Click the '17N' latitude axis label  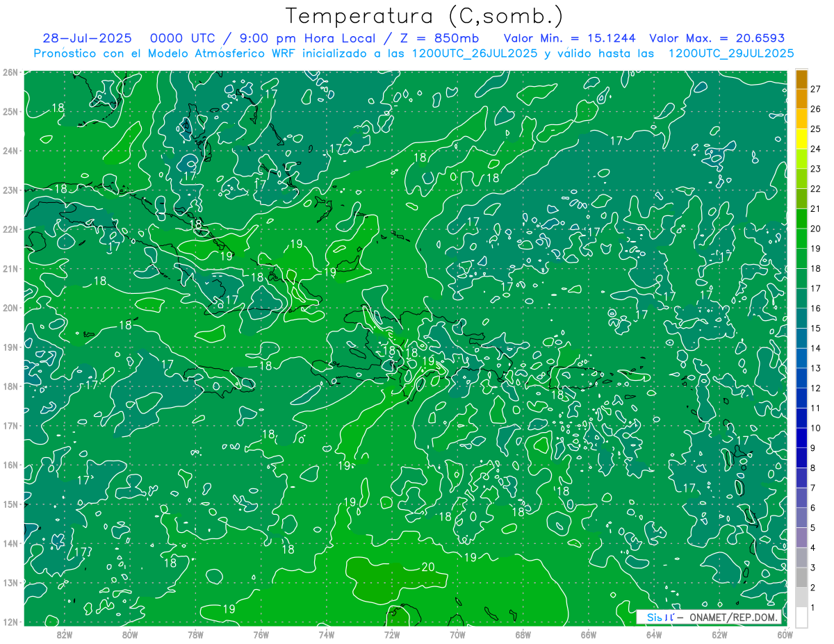coord(10,425)
